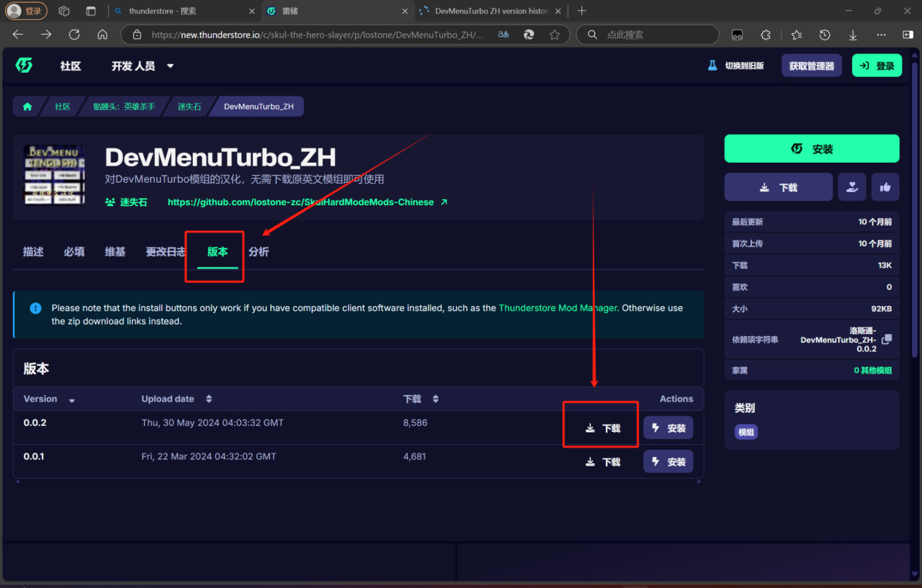The width and height of the screenshot is (922, 588).
Task: Open the mod's GitHub repository link
Action: pos(308,202)
